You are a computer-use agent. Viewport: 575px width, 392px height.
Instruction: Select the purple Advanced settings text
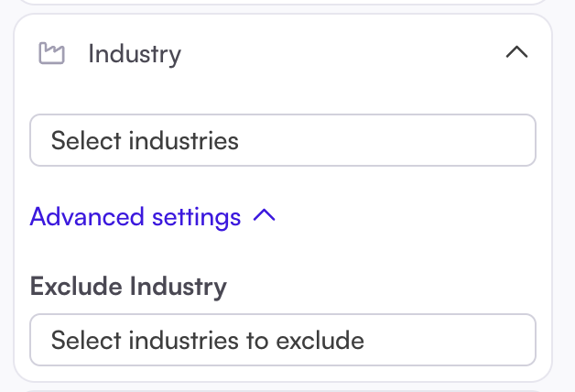pyautogui.click(x=136, y=217)
